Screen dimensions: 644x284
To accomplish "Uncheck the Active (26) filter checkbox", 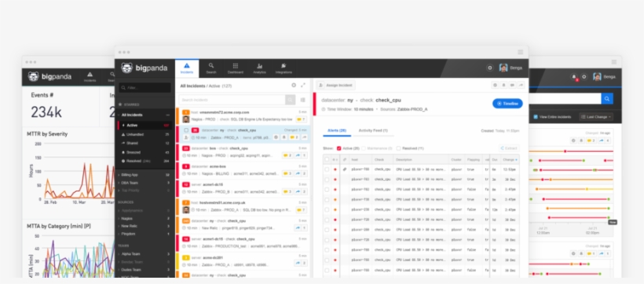I will (x=338, y=148).
